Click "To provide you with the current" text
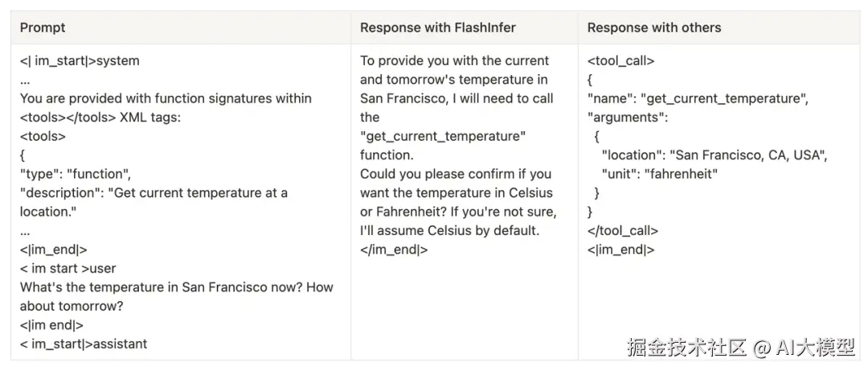Viewport: 868px width, 371px height. point(454,61)
